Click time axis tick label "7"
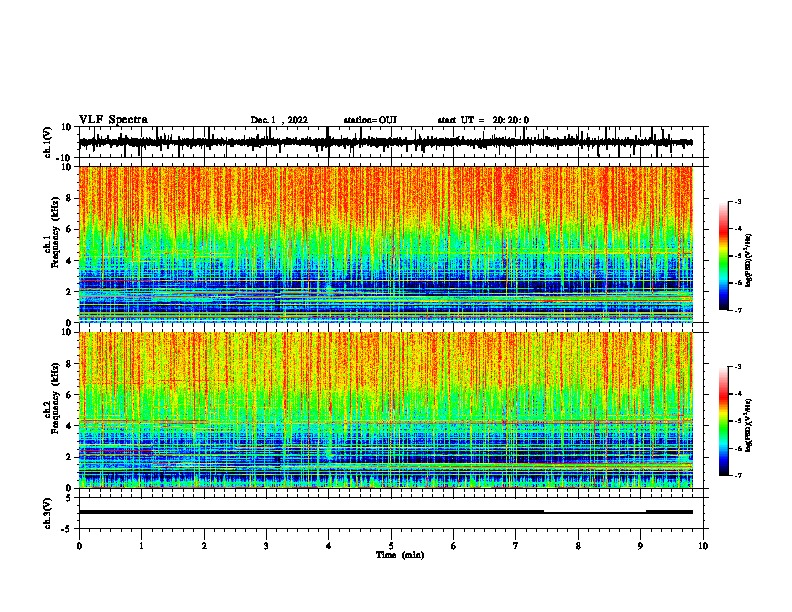This screenshot has height=612, width=792. [x=516, y=546]
